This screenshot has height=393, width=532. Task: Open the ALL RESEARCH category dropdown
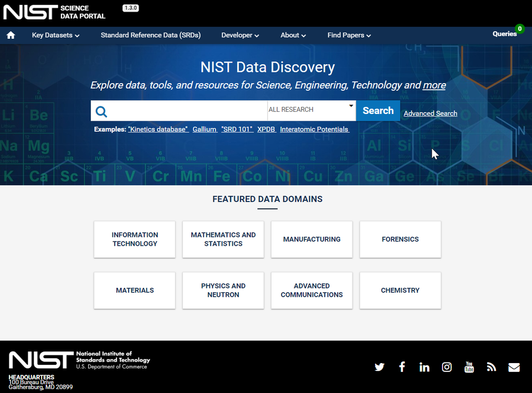click(311, 111)
